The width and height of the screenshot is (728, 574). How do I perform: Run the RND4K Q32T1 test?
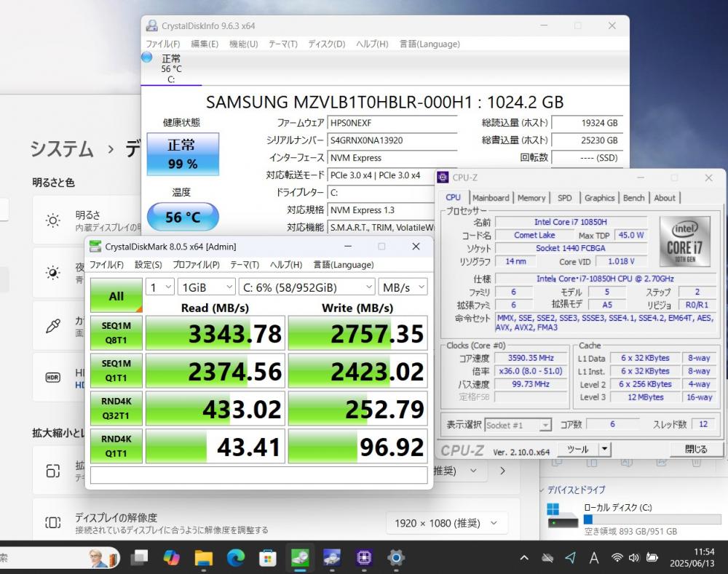116,408
